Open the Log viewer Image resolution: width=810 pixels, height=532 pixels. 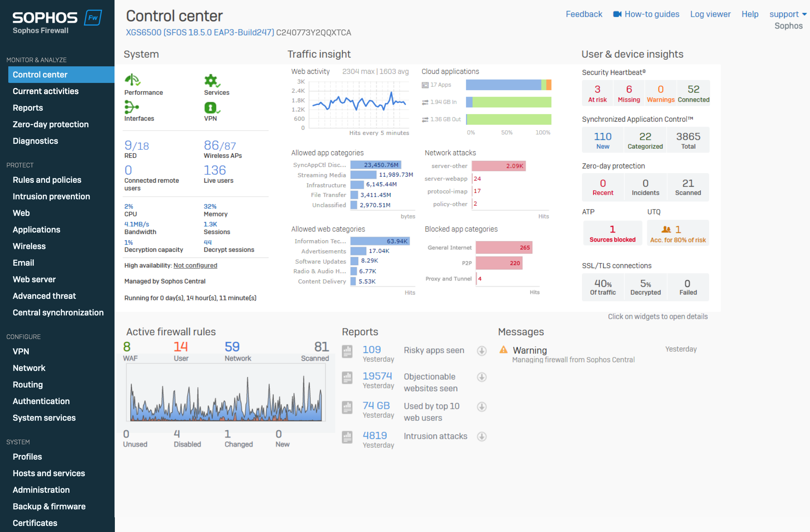click(x=710, y=14)
